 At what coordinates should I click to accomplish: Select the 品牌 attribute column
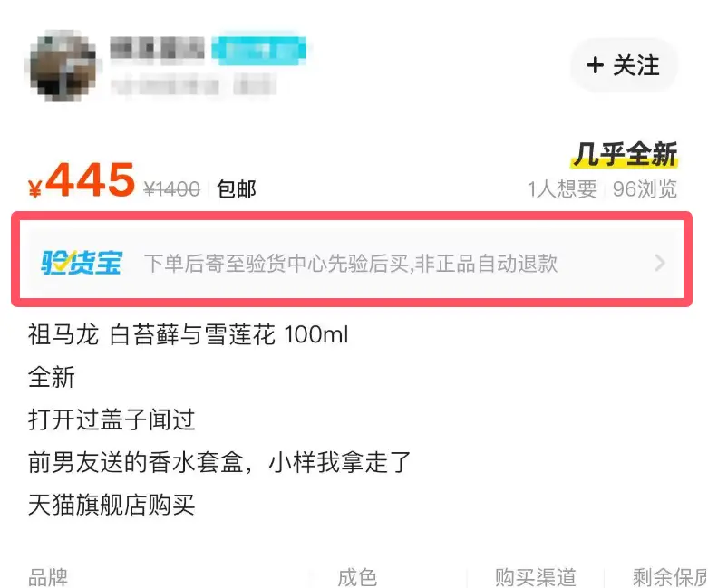[x=48, y=577]
